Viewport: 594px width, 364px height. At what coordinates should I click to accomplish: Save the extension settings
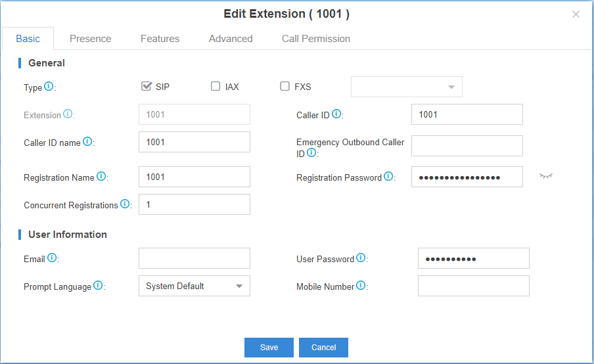269,348
